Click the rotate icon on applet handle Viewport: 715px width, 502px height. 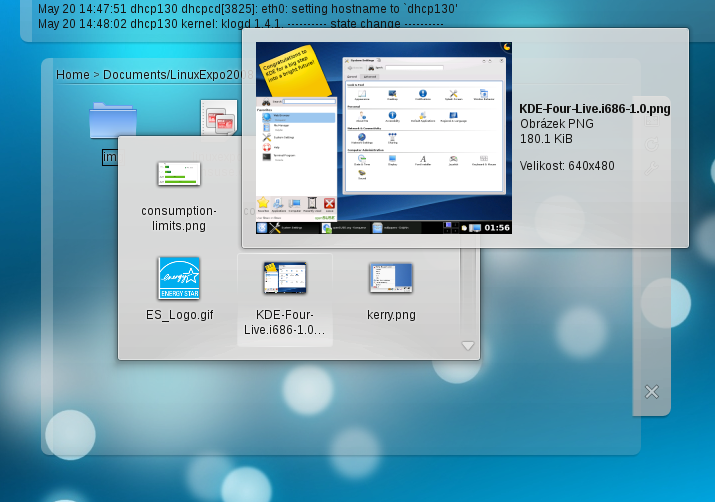pyautogui.click(x=652, y=145)
